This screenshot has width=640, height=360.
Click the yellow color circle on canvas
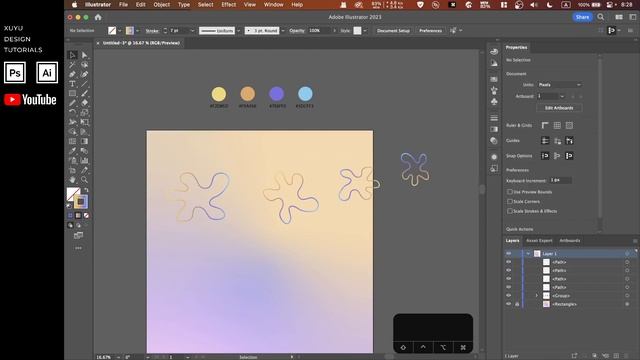[x=219, y=94]
